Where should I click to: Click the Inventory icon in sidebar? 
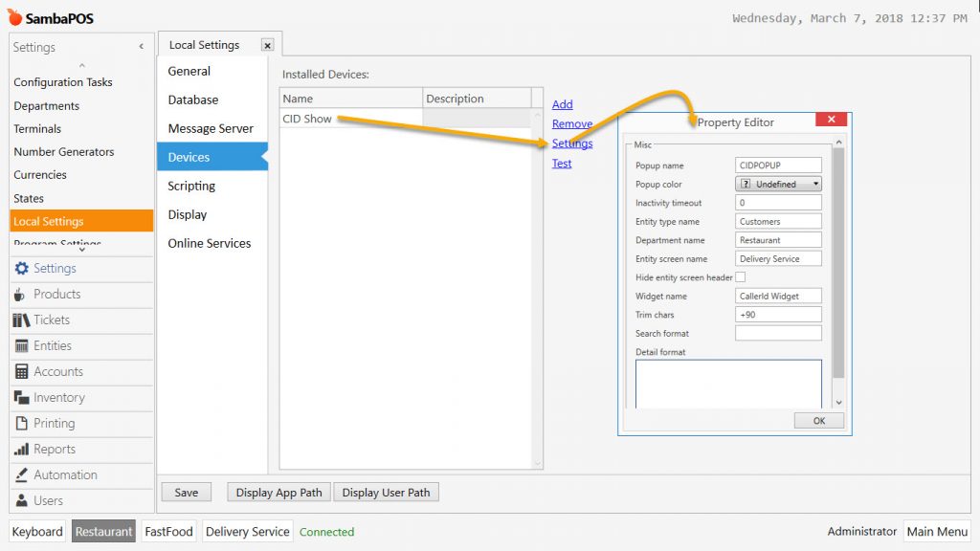(21, 397)
